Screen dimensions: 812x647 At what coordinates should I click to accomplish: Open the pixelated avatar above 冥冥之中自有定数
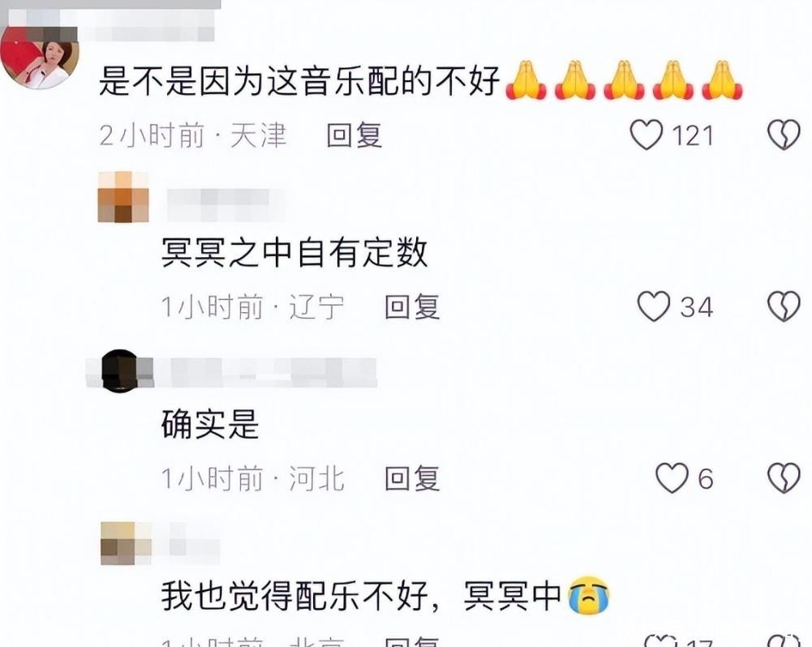pyautogui.click(x=123, y=197)
